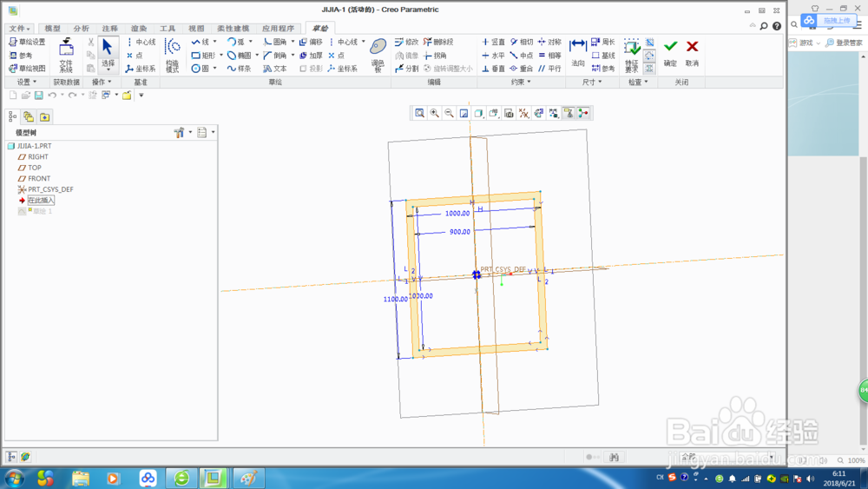
Task: Cancel sketch with 取消 button
Action: tap(692, 53)
